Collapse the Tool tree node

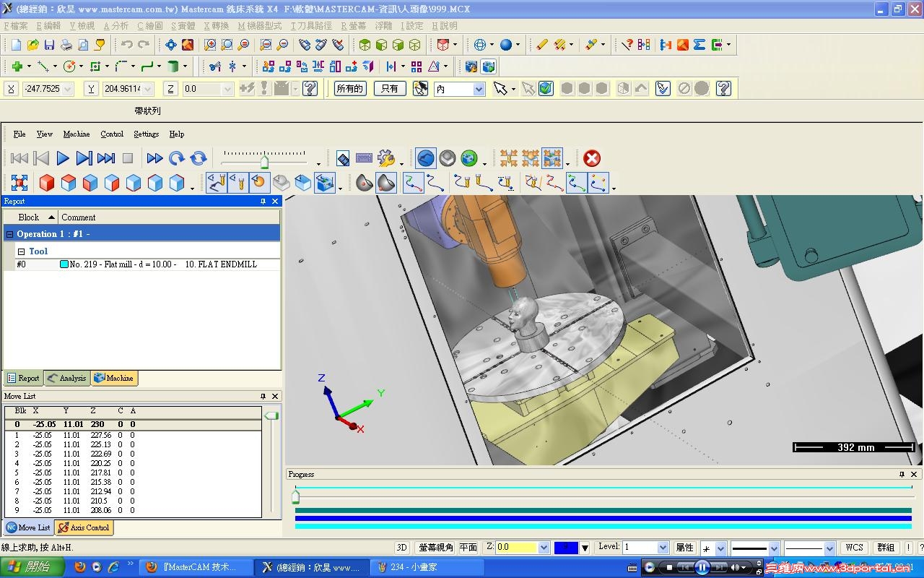pyautogui.click(x=21, y=251)
